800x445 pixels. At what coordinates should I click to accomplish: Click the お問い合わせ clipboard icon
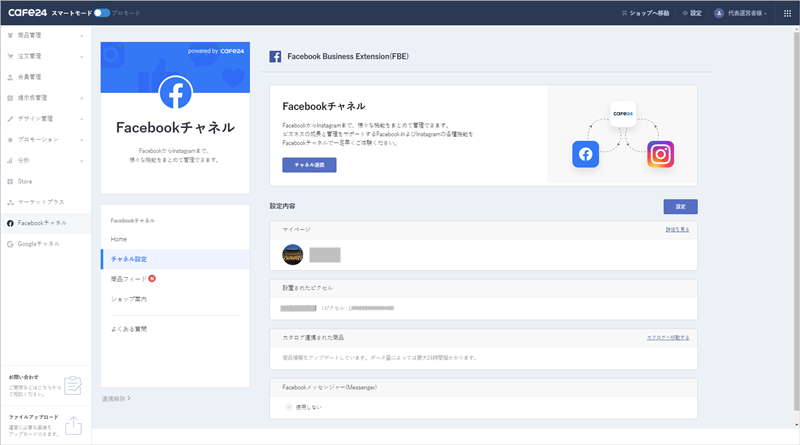click(x=73, y=385)
